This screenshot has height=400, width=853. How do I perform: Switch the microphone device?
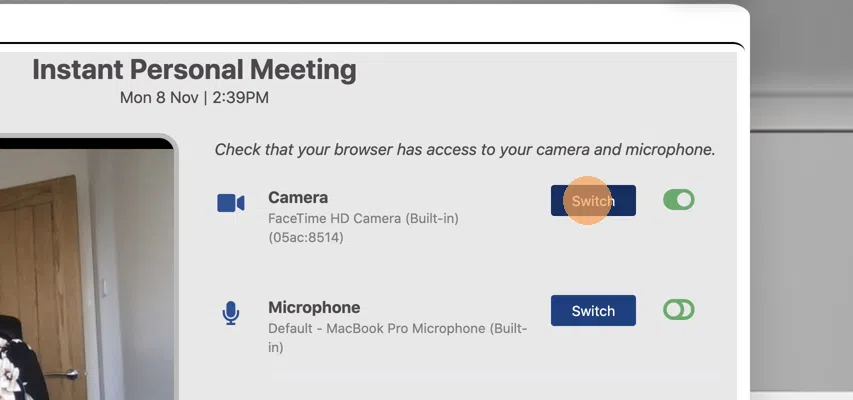[x=593, y=311]
